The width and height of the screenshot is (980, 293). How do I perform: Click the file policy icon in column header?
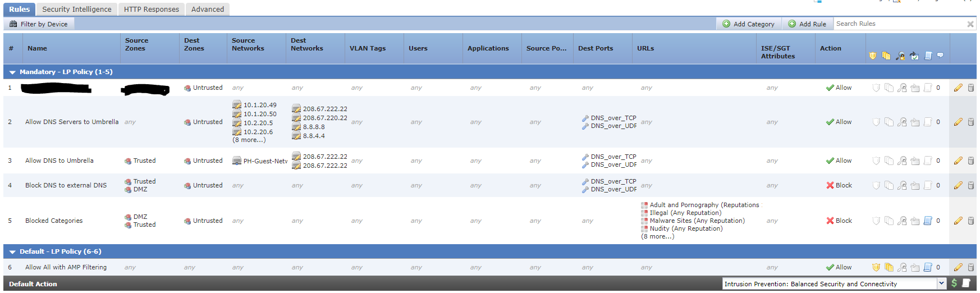coord(886,56)
